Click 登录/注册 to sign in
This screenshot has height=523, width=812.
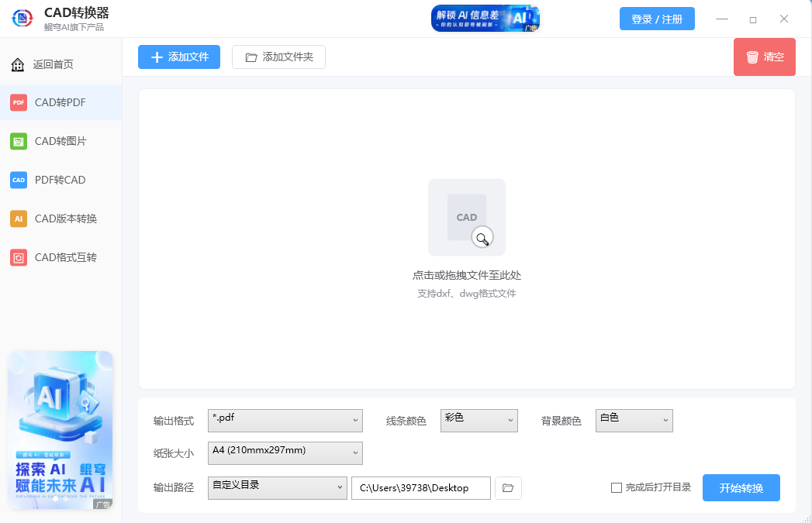tap(657, 17)
